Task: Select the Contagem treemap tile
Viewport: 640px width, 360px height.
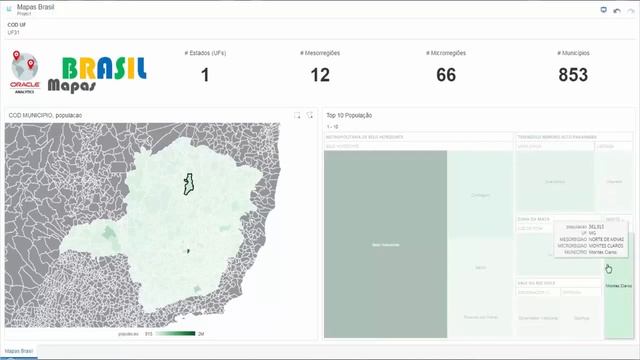Action: (480, 195)
